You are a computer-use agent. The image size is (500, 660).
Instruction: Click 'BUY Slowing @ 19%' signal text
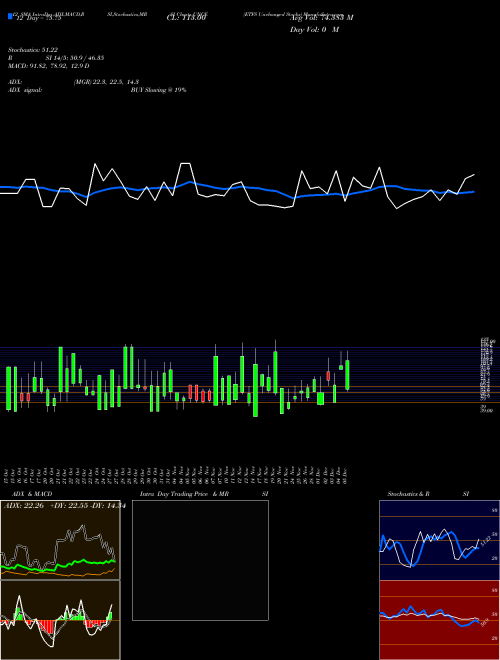(x=158, y=90)
